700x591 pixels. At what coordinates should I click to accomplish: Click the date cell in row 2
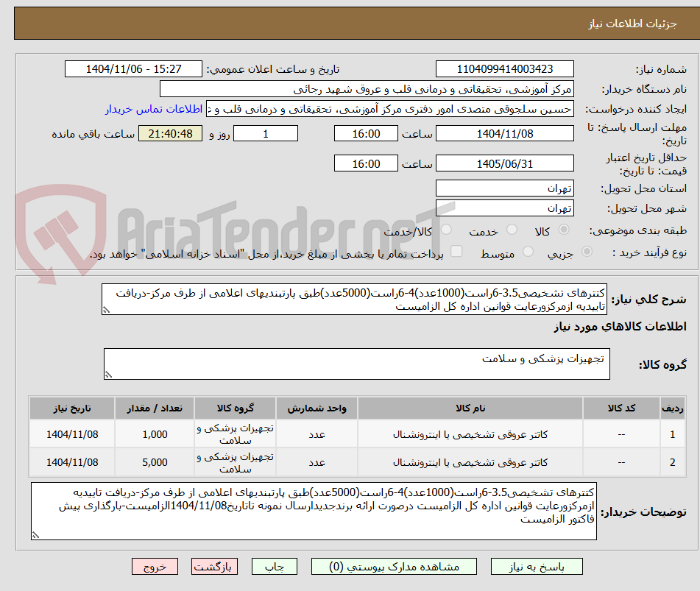(x=72, y=462)
